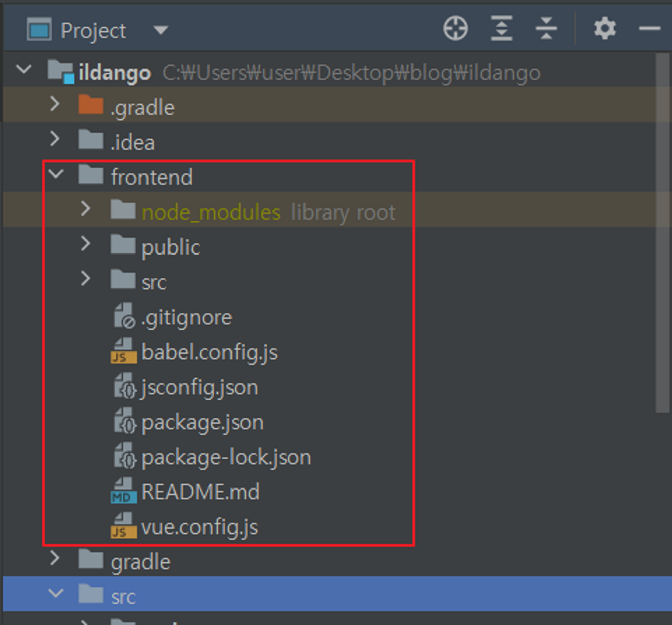Click the babel.config.js JS file icon

[x=124, y=351]
